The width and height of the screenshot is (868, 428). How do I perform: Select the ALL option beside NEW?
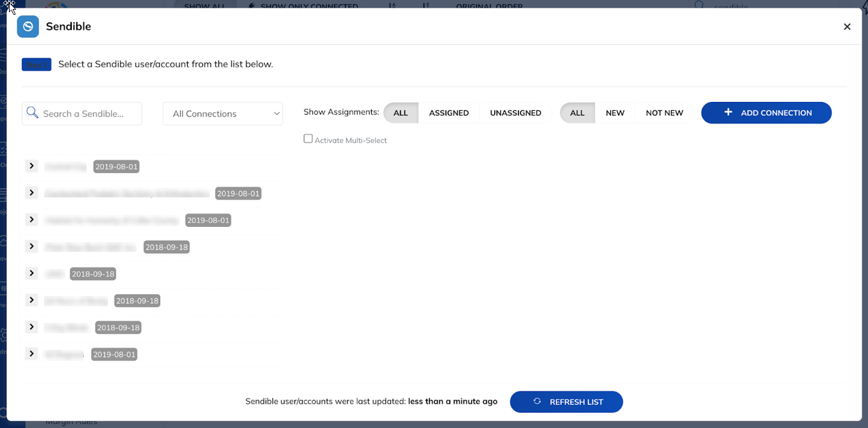point(578,113)
